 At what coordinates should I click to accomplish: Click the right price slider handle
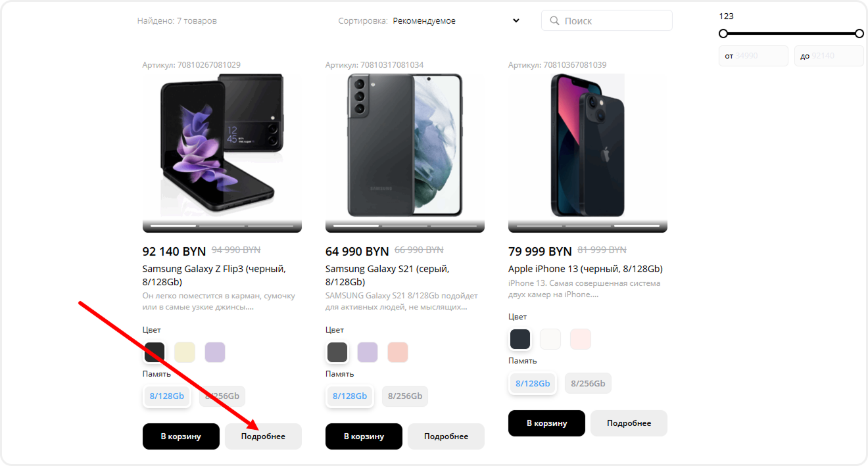pyautogui.click(x=859, y=34)
